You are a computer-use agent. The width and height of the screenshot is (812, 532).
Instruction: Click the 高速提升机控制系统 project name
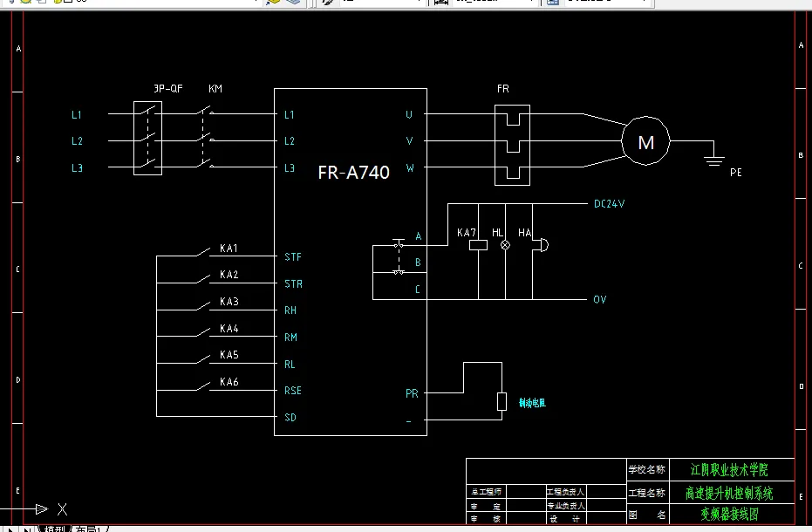pyautogui.click(x=729, y=493)
